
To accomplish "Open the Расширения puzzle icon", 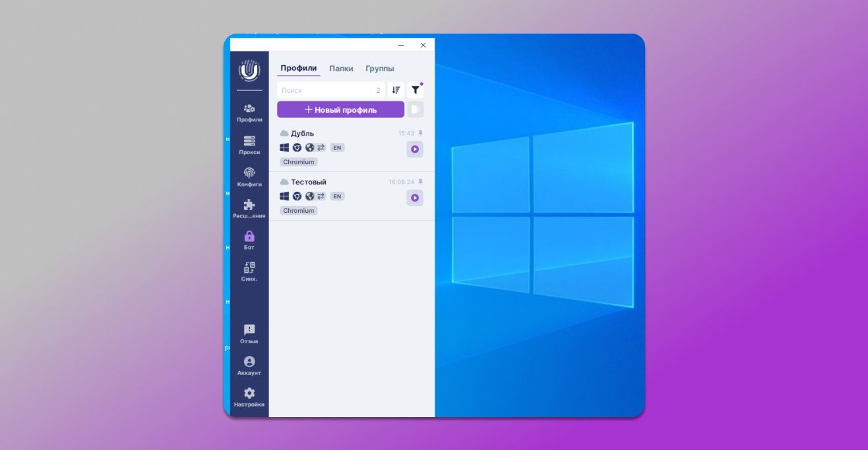I will pos(249,208).
